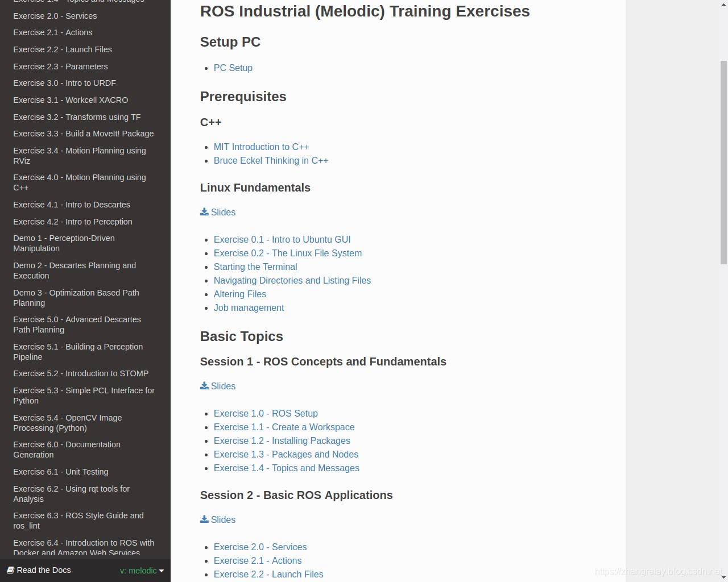Select sidebar Exercise 3.0 - Intro to URDF
The height and width of the screenshot is (582, 728).
coord(85,83)
